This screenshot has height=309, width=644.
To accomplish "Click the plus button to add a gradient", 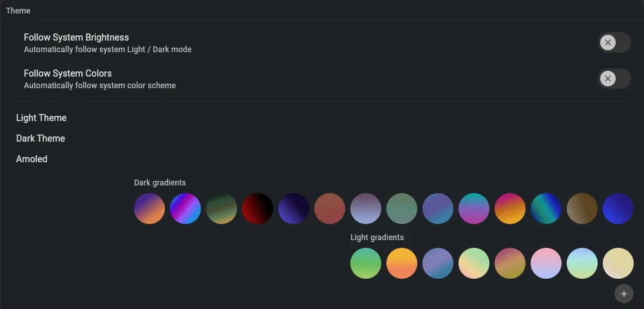I will pos(624,294).
